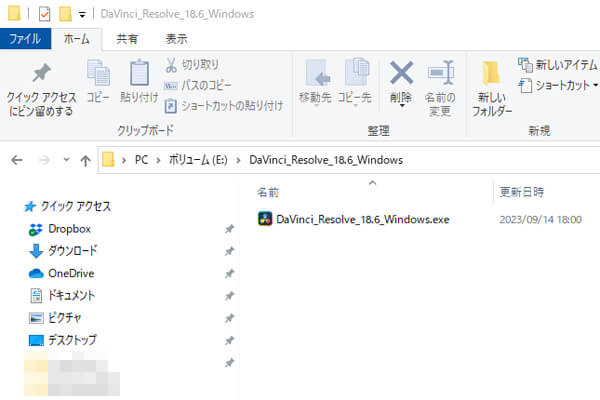
Task: Open Pictures (ピクチャ) in sidebar
Action: click(x=56, y=317)
